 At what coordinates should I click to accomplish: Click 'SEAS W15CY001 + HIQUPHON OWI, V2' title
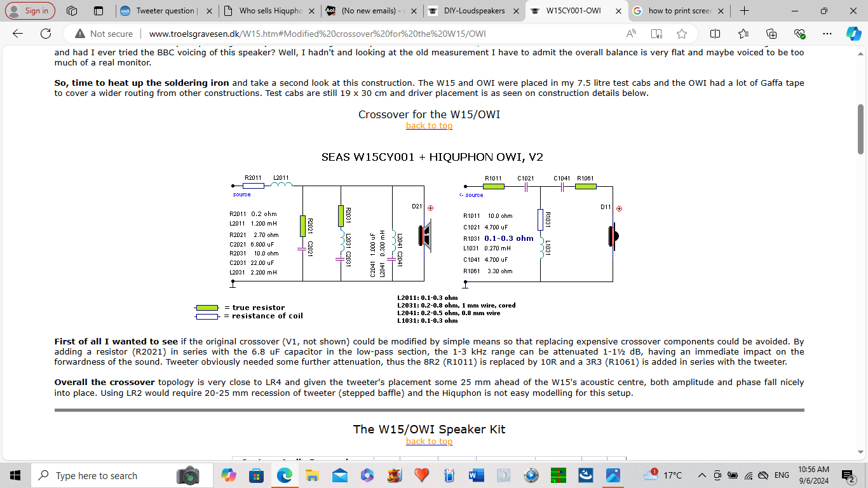pos(432,157)
